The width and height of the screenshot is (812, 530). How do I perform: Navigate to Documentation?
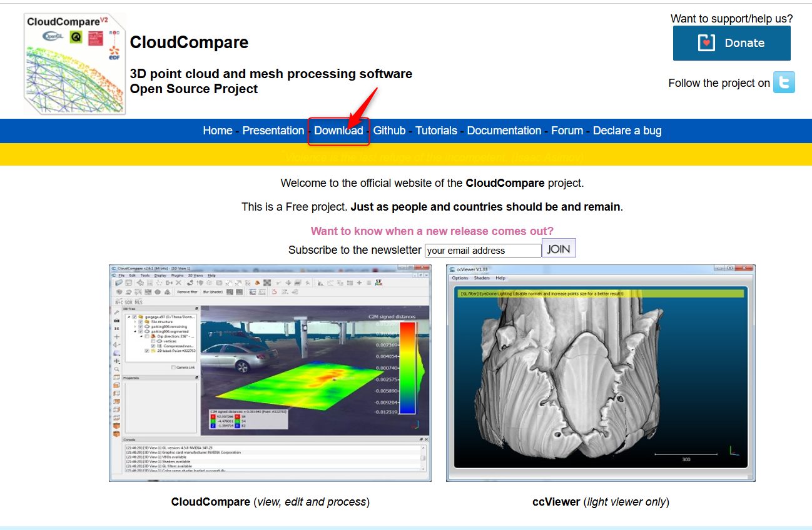504,131
